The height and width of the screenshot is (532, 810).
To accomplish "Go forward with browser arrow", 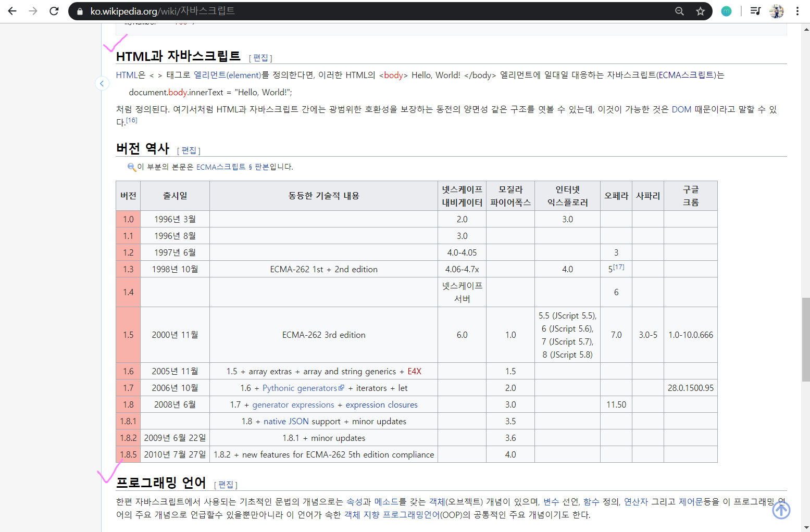I will point(33,11).
